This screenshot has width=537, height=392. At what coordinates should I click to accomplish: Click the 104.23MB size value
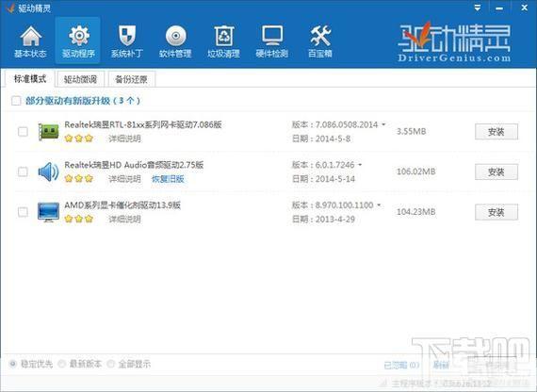click(x=415, y=212)
